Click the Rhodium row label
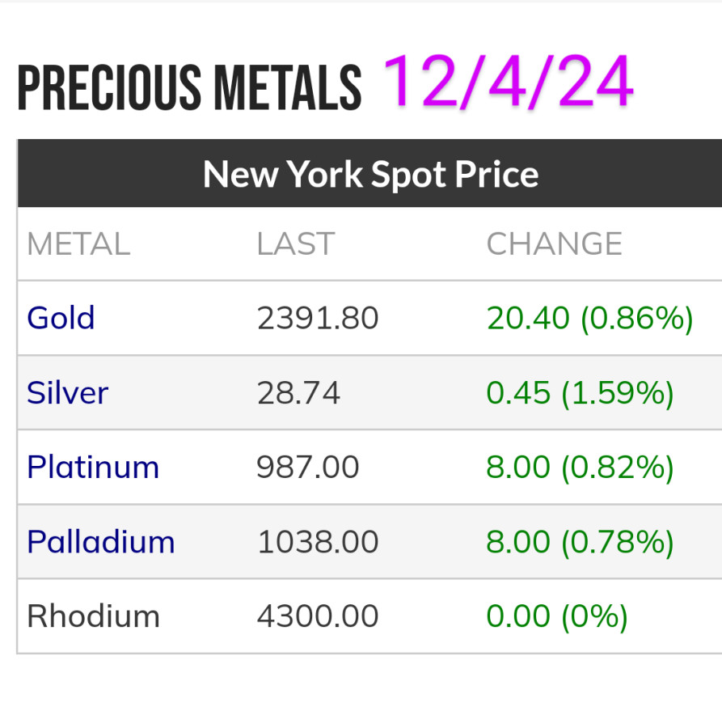The width and height of the screenshot is (722, 728). (93, 616)
